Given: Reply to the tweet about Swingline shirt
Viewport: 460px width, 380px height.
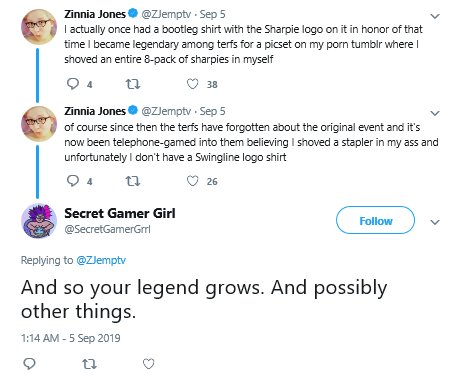Looking at the screenshot, I should click(x=73, y=181).
